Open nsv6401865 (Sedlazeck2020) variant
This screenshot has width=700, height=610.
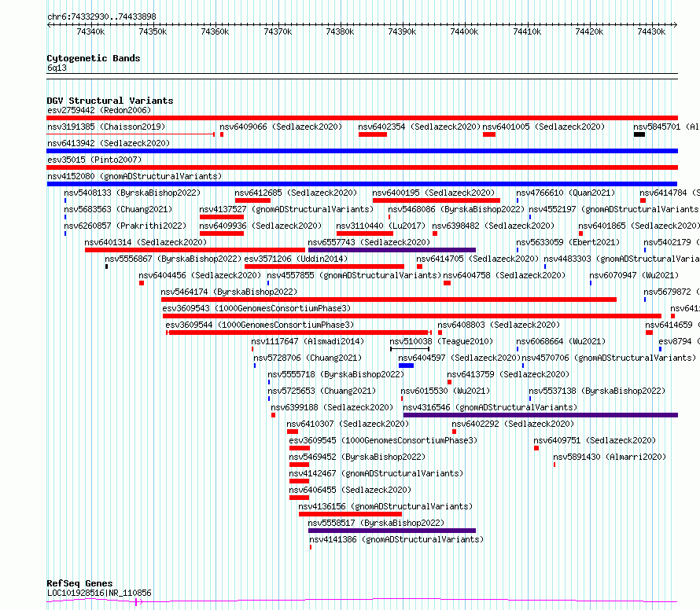tap(639, 226)
